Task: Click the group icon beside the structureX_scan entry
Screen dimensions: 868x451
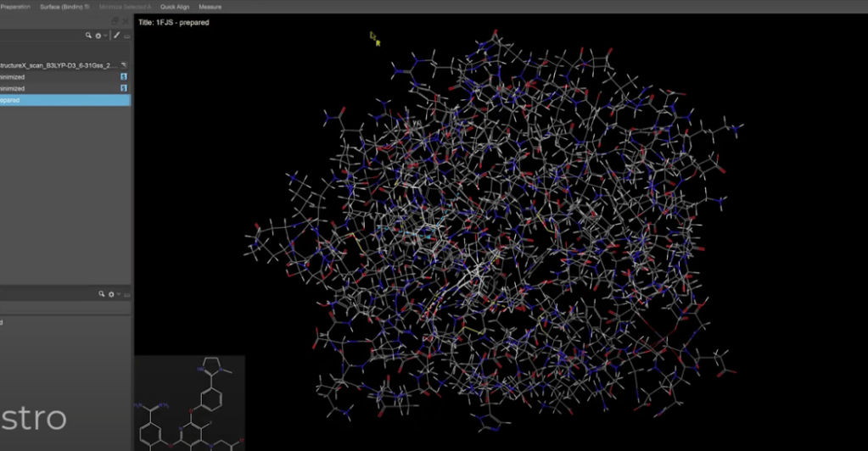Action: tap(123, 65)
